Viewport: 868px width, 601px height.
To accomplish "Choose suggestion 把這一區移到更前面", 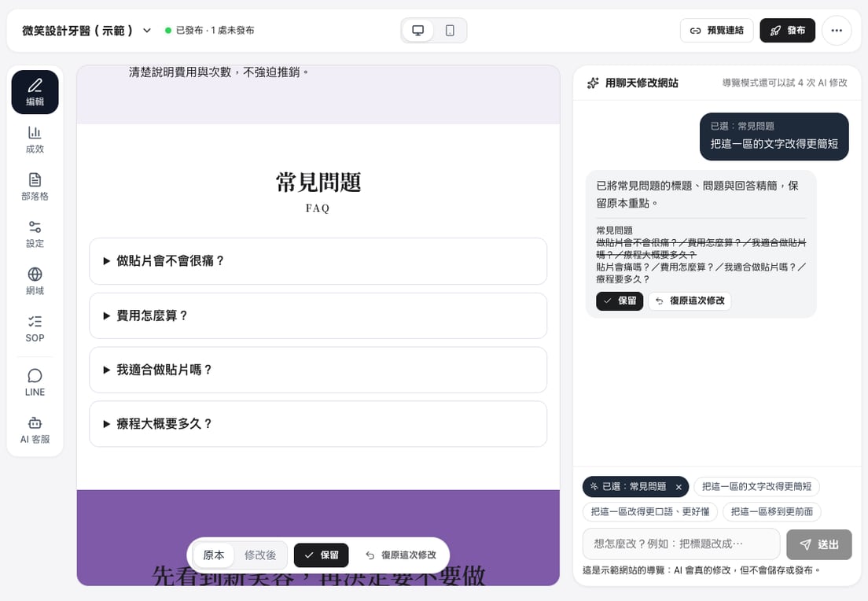I will [x=771, y=512].
